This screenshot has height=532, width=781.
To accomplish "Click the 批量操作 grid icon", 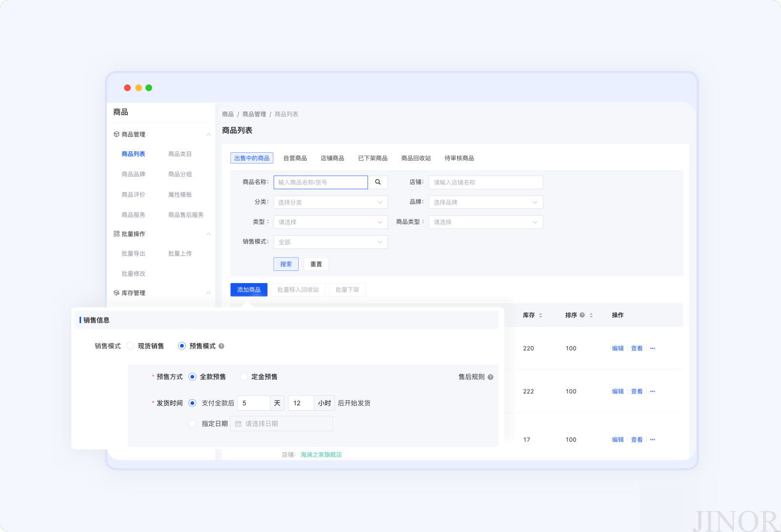I will point(116,234).
